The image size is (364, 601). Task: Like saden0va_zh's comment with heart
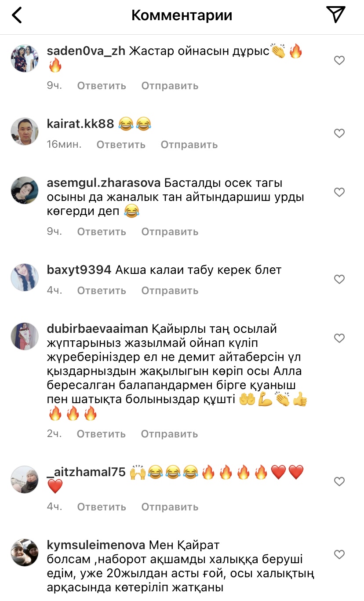[339, 60]
